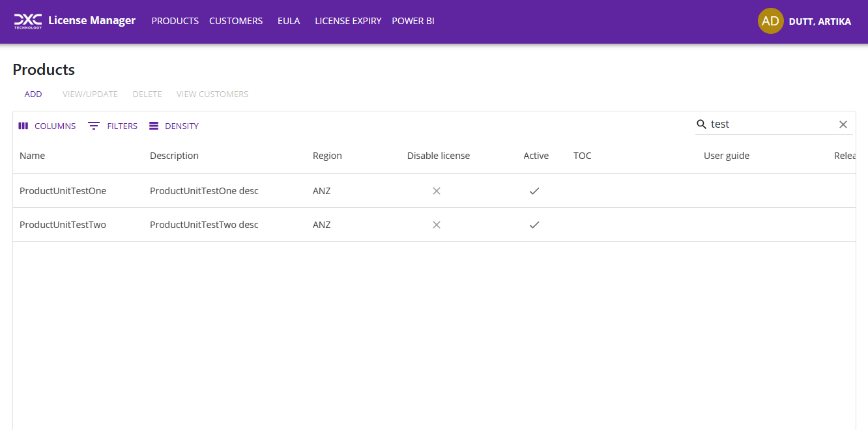The height and width of the screenshot is (430, 868).
Task: Open the Columns selector icon
Action: [x=23, y=126]
